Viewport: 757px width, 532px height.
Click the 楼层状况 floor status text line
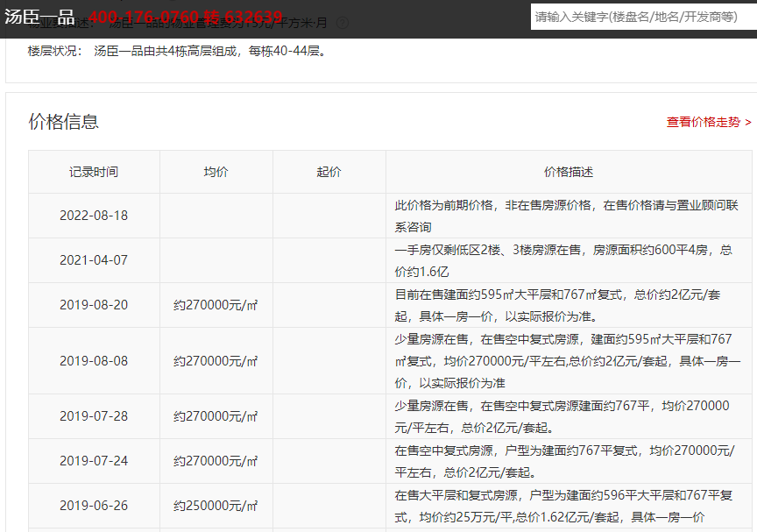[x=177, y=51]
